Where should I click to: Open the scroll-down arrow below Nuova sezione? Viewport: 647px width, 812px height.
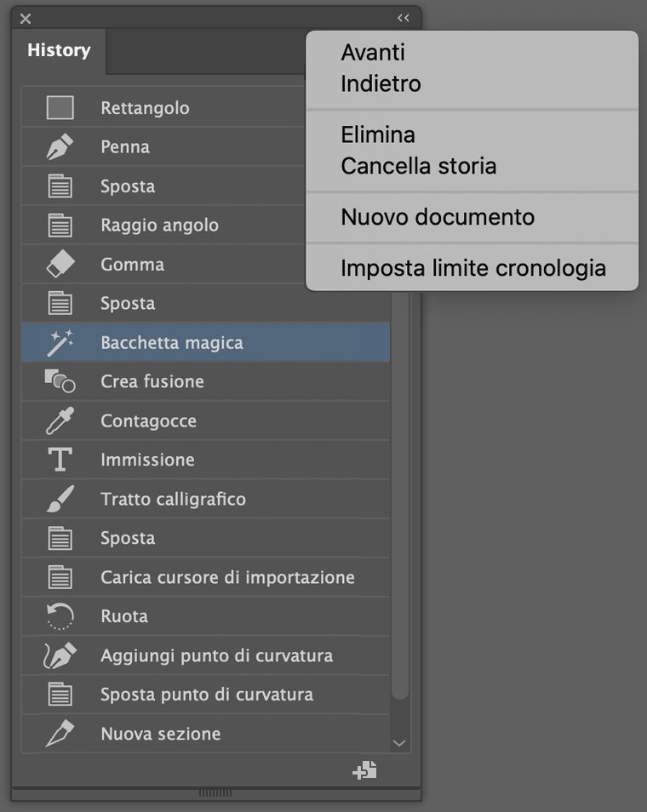(x=399, y=742)
